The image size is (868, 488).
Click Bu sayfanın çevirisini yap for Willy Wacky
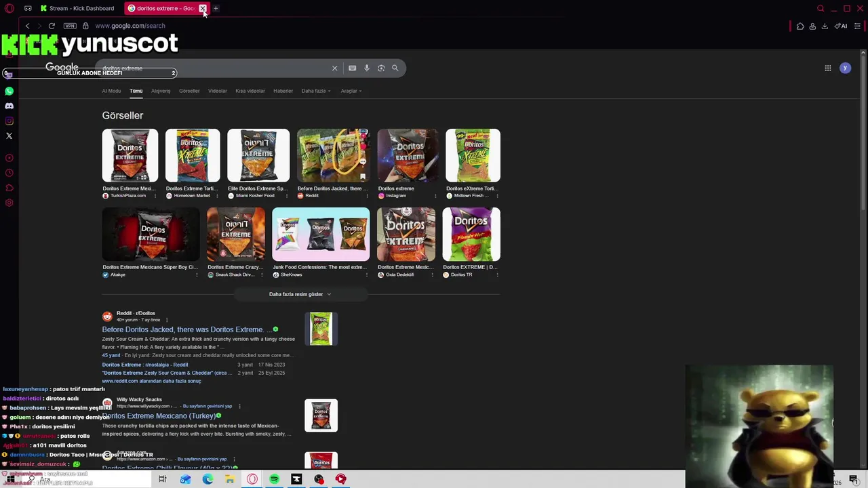[x=208, y=406]
